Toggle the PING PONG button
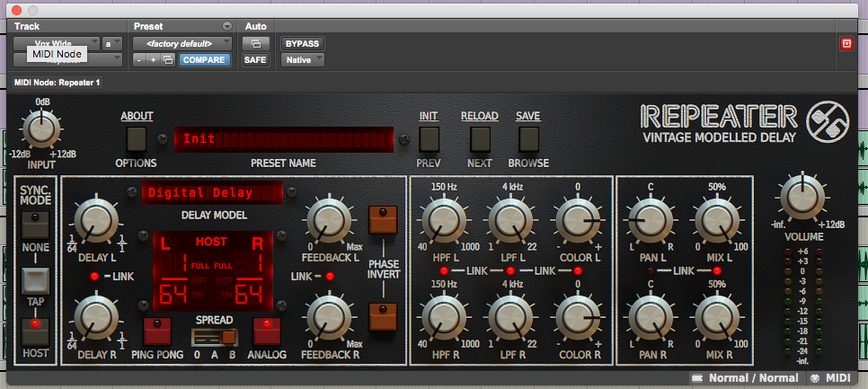Viewport: 868px width, 389px height. tap(158, 331)
